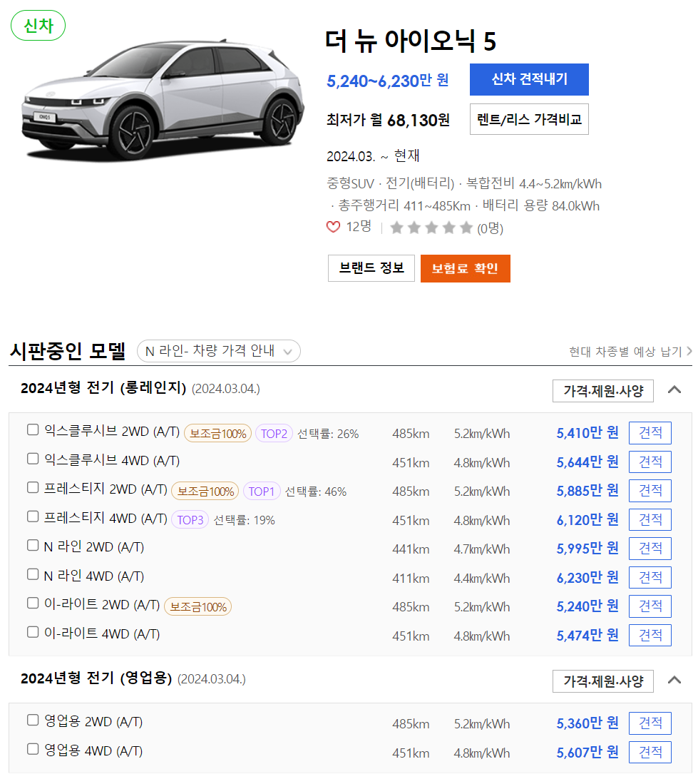This screenshot has width=698, height=784.
Task: Check the 프레스티지 4WD (A/T) checkbox
Action: tap(33, 516)
